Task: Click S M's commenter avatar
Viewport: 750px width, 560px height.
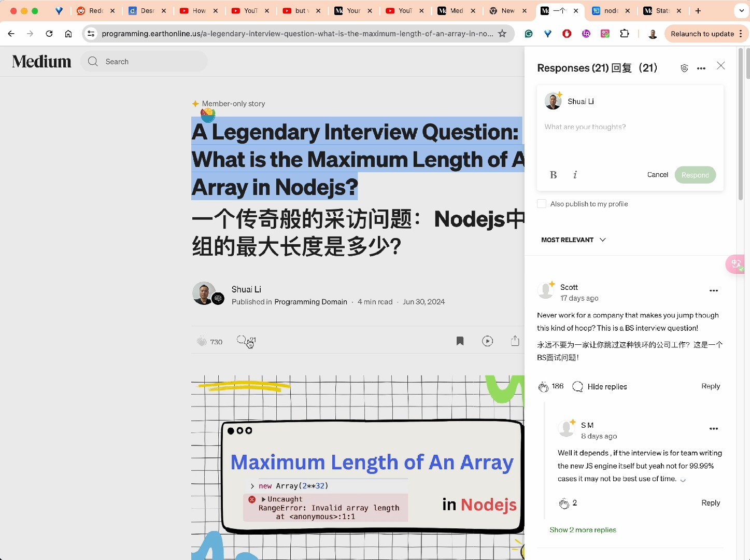Action: point(566,429)
